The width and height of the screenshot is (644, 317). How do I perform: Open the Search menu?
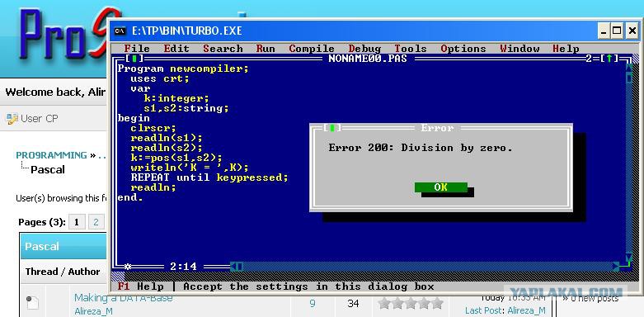[x=223, y=49]
